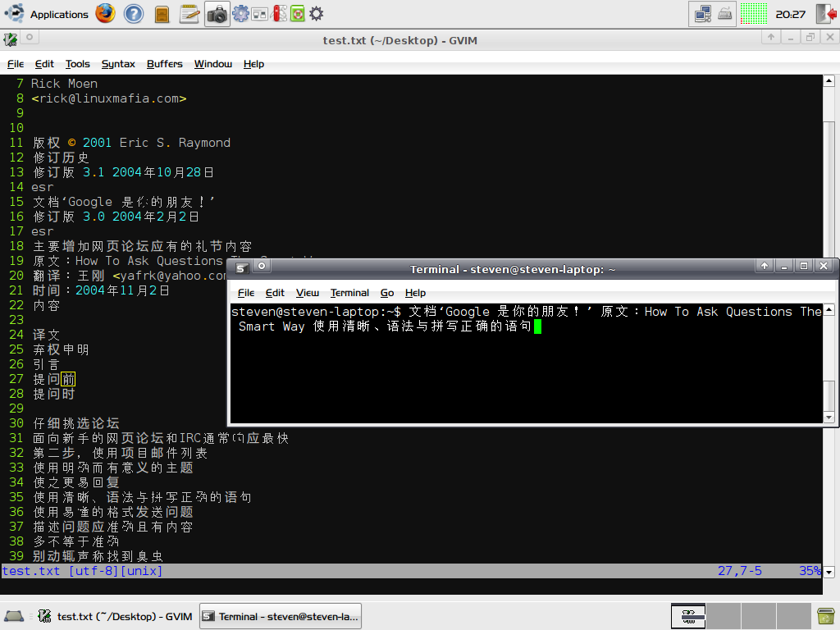Click the "test.txt [utf-8][unix]" status line
Image resolution: width=840 pixels, height=630 pixels.
(x=82, y=571)
